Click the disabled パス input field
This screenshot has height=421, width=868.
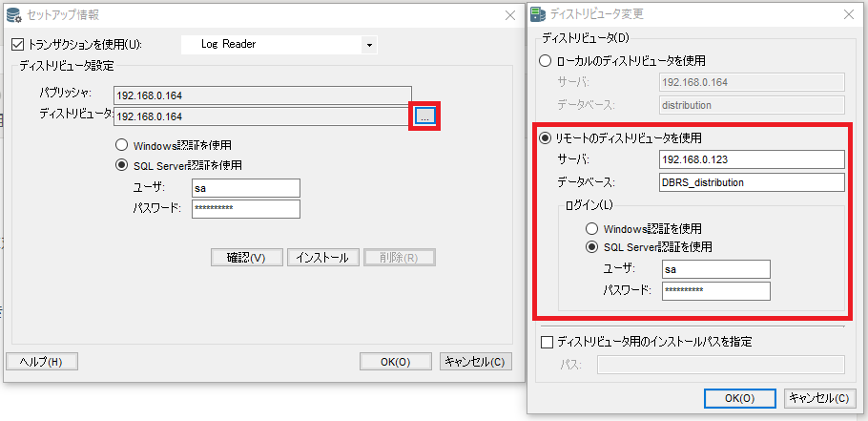[x=721, y=365]
